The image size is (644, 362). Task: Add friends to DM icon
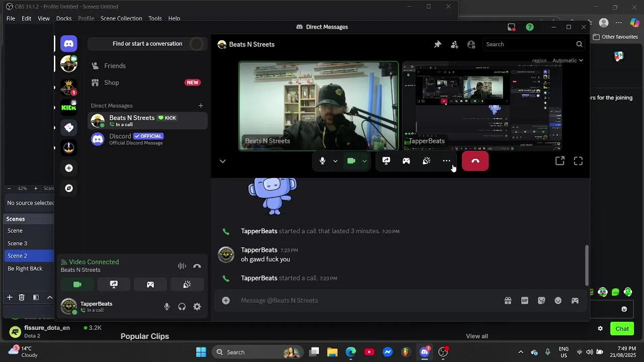(454, 44)
